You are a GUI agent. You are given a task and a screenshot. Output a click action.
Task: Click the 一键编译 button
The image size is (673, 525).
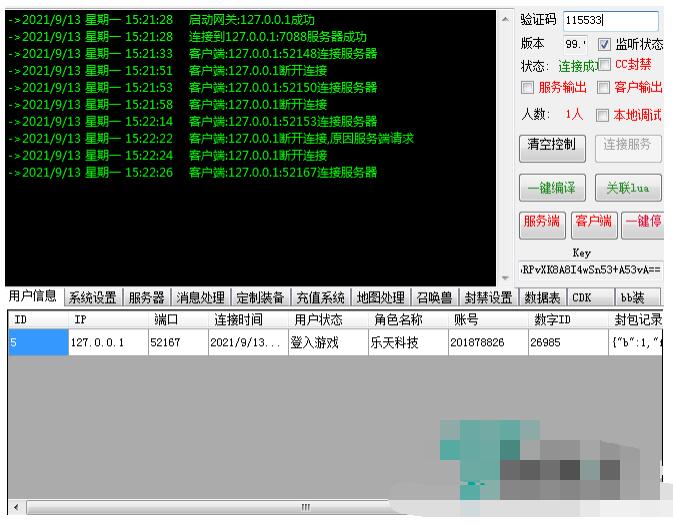(x=551, y=189)
